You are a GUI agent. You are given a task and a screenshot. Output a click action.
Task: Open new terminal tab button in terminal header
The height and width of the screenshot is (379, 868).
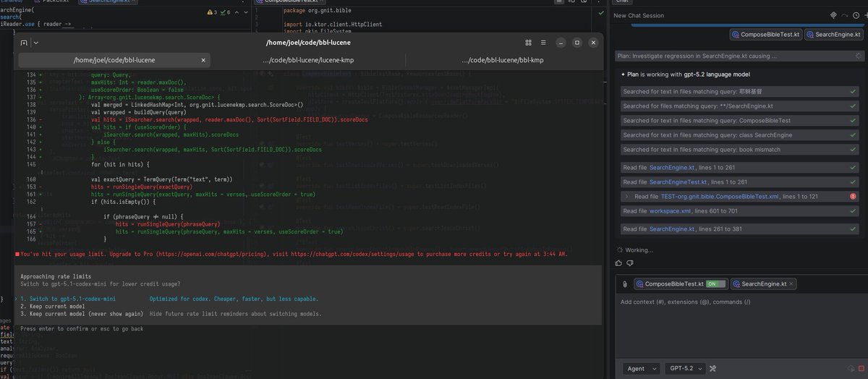[24, 43]
